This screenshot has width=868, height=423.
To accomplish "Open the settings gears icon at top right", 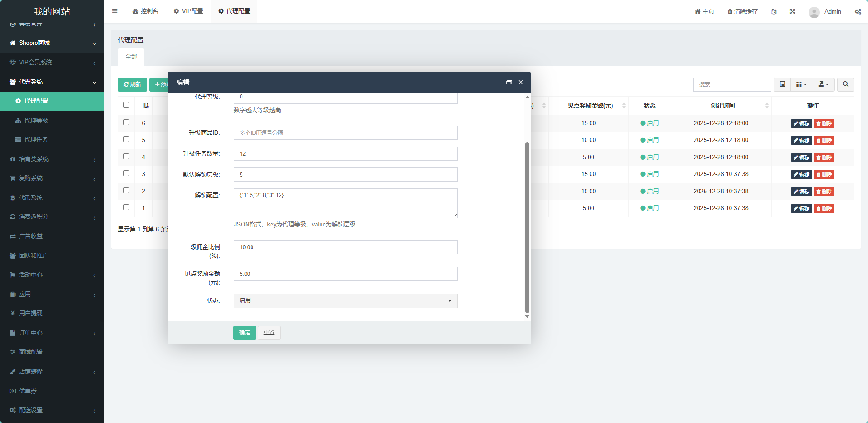I will 858,11.
